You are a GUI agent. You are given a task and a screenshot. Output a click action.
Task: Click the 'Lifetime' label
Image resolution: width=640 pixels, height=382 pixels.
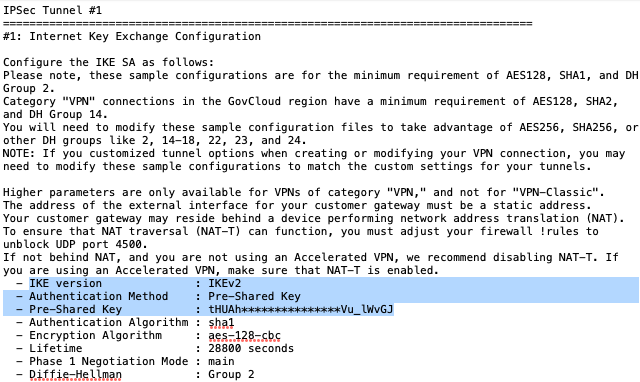click(x=56, y=348)
